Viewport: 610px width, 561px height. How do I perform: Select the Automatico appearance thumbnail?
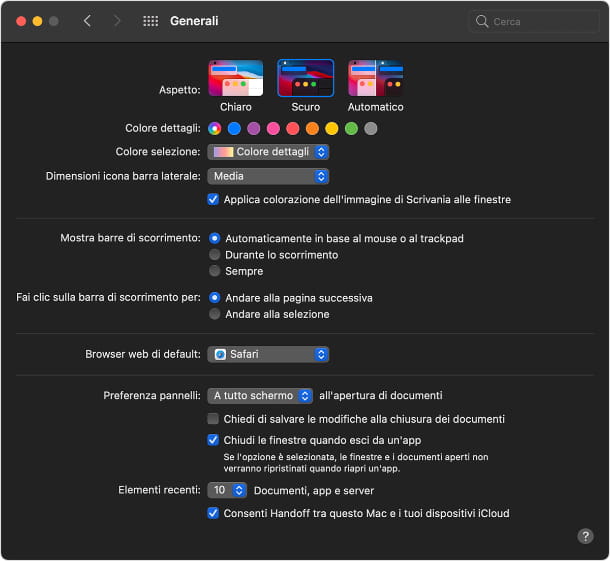point(375,78)
